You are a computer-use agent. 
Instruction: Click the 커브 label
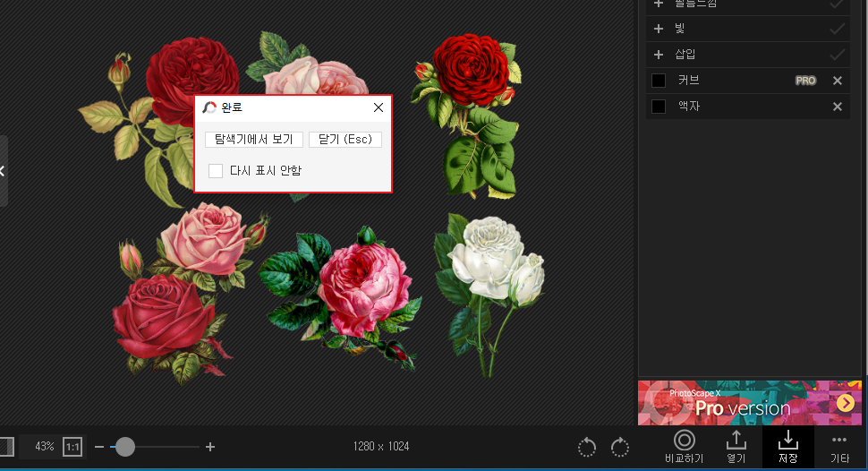(x=689, y=81)
